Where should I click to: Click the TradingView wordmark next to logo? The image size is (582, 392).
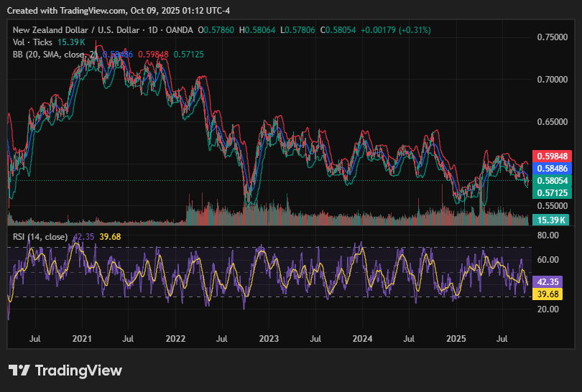coord(78,370)
